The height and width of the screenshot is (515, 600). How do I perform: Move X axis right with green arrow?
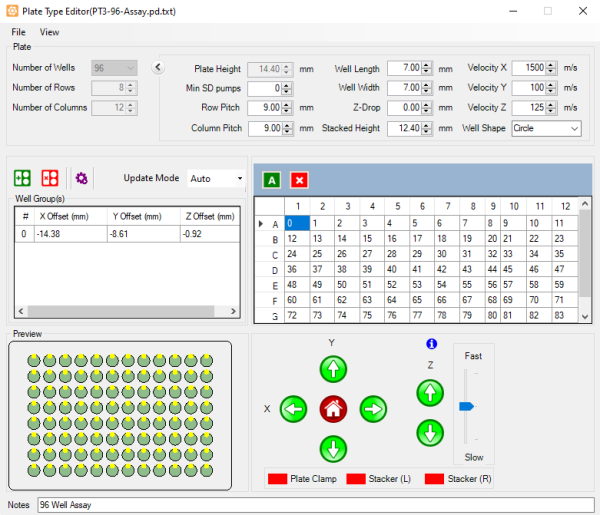pos(373,409)
